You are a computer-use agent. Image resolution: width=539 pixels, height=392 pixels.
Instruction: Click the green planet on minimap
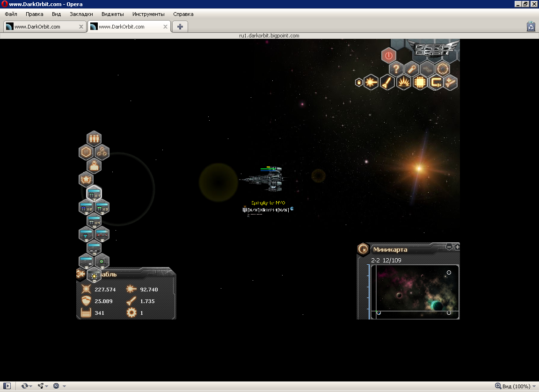(x=436, y=306)
